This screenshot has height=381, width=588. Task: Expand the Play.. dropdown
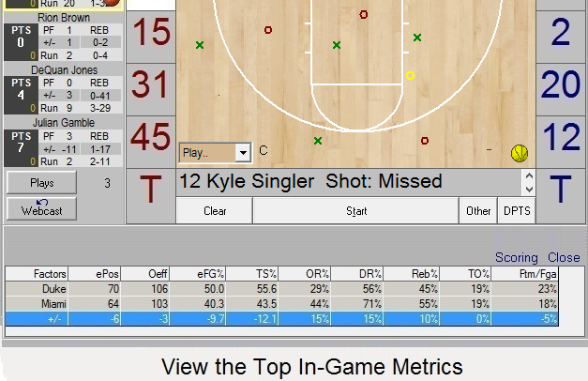pos(243,152)
